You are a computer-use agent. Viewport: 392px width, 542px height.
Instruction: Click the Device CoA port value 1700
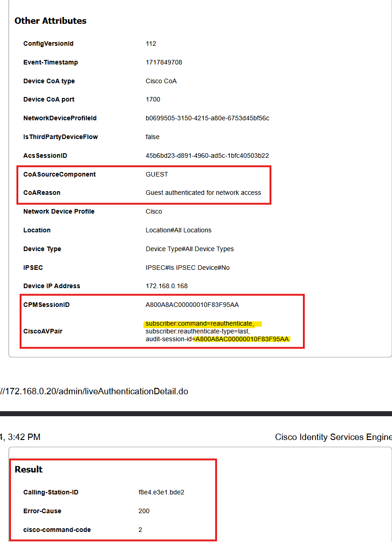click(153, 100)
